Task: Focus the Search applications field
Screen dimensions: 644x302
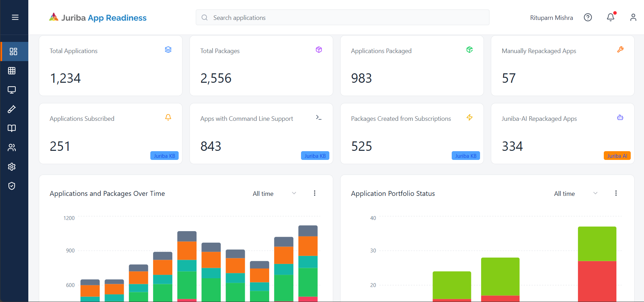Action: (x=343, y=17)
